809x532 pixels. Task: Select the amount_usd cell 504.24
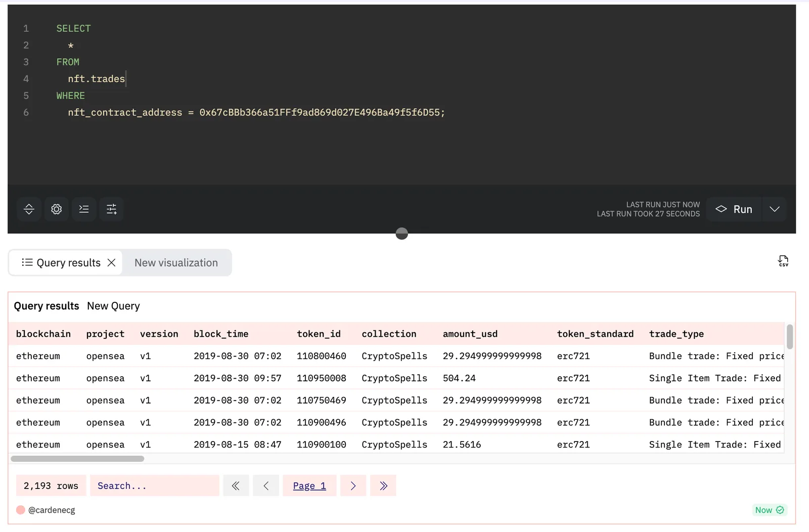click(459, 378)
